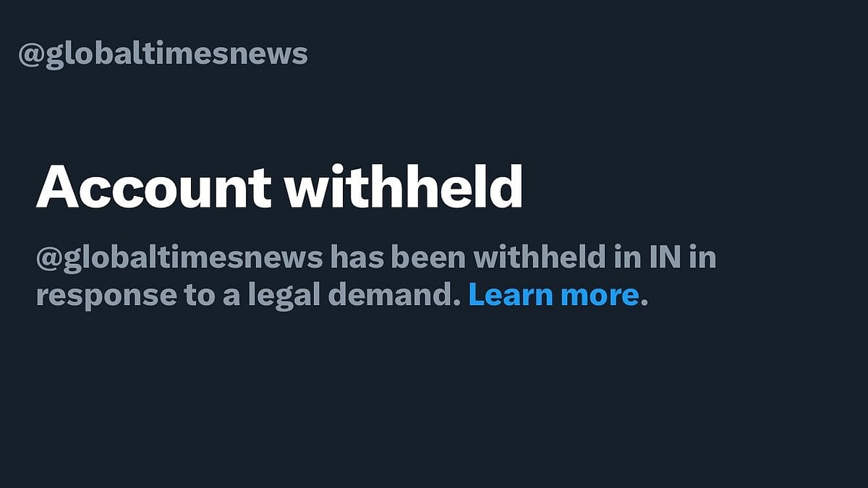The image size is (868, 488).
Task: Click the empty dark area below the message
Action: tap(434, 405)
